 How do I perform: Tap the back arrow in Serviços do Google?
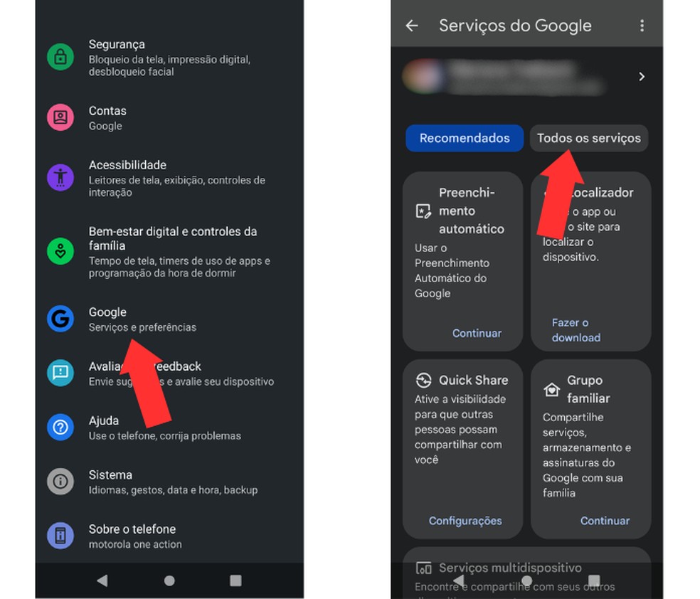point(412,26)
